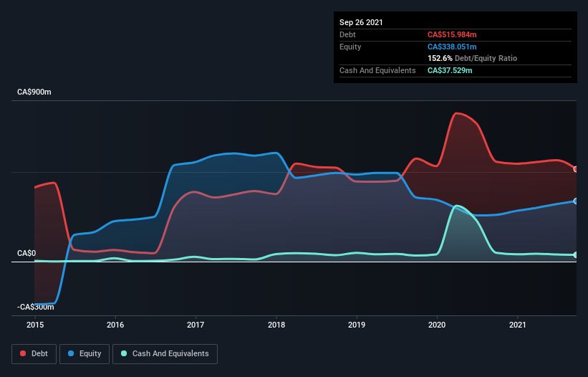Click the Equity row label in tooltip
Image resolution: width=588 pixels, height=377 pixels.
[x=350, y=47]
